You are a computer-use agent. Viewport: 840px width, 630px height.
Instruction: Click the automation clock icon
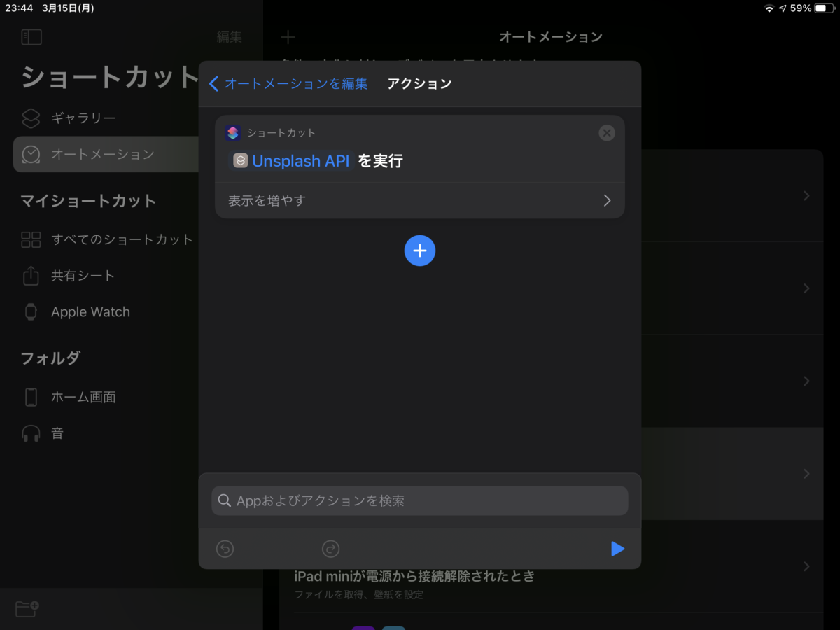[x=31, y=154]
